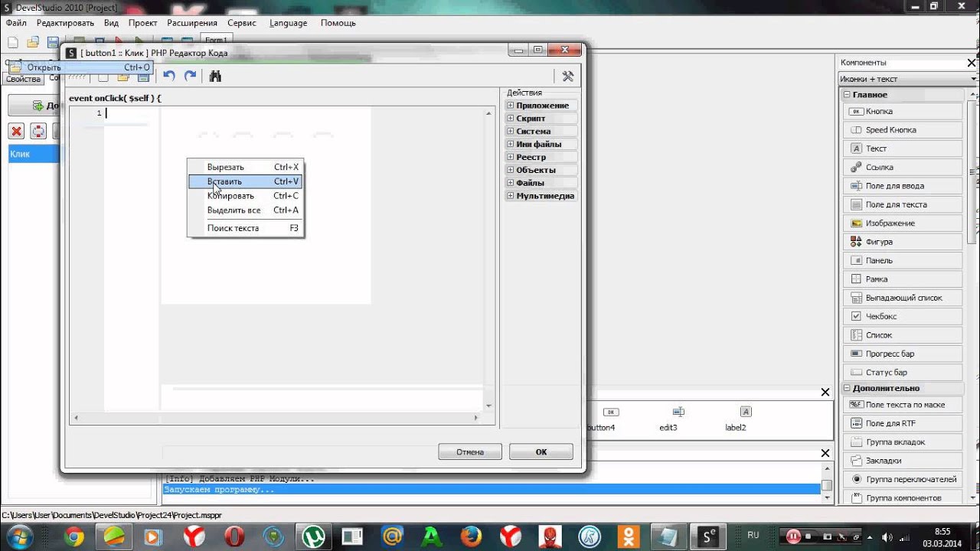Open the Помощь menu
The image size is (980, 551).
(x=338, y=23)
